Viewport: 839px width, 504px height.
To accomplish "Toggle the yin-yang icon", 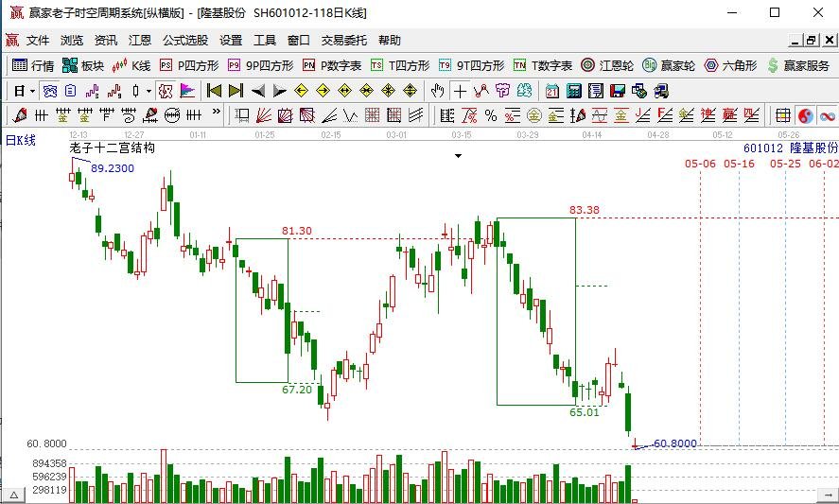I will tap(805, 115).
